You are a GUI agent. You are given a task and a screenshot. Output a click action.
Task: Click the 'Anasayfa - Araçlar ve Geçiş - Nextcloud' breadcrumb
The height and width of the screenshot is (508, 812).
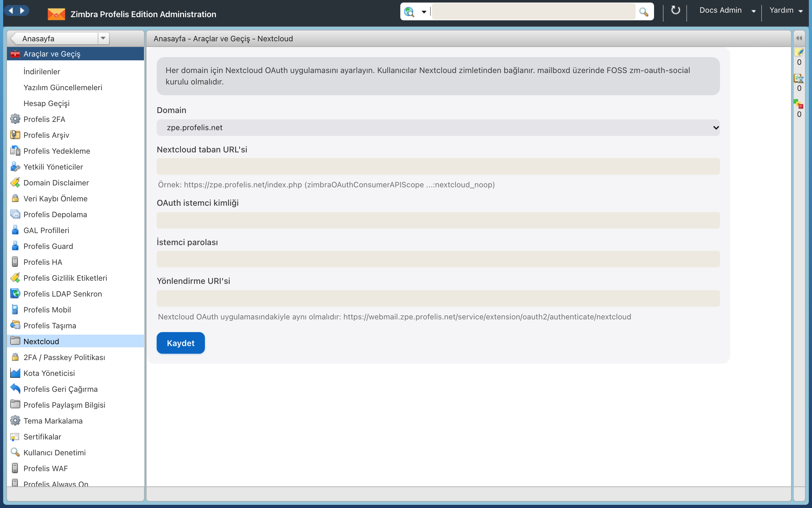coord(223,38)
